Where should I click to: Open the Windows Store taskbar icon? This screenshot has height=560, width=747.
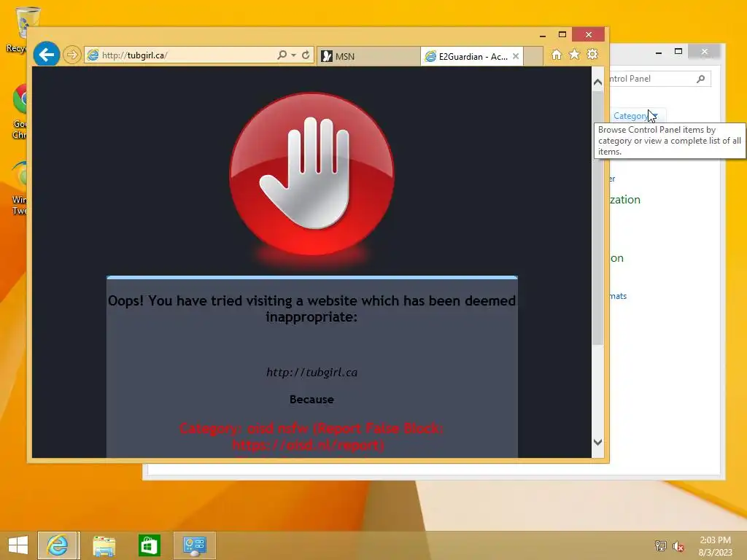click(x=149, y=545)
